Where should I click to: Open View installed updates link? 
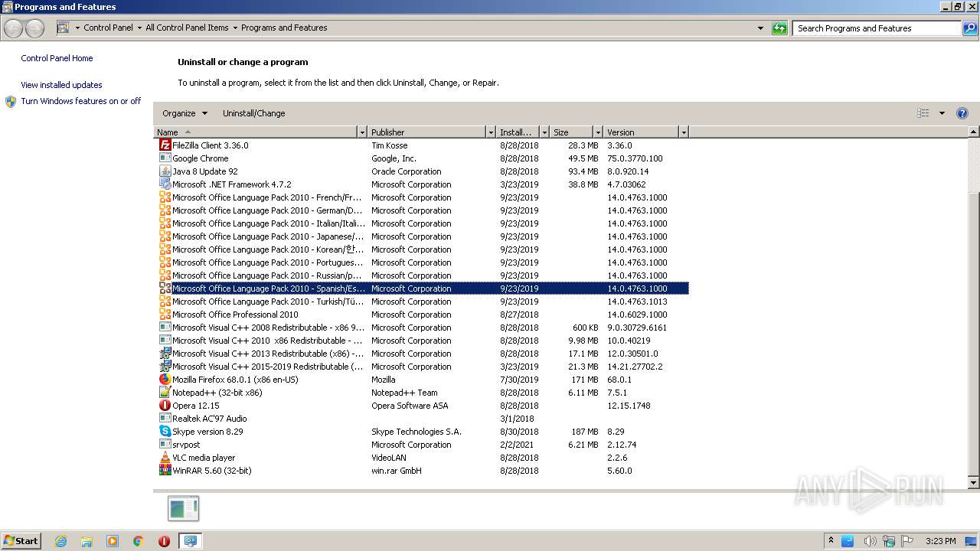point(61,85)
